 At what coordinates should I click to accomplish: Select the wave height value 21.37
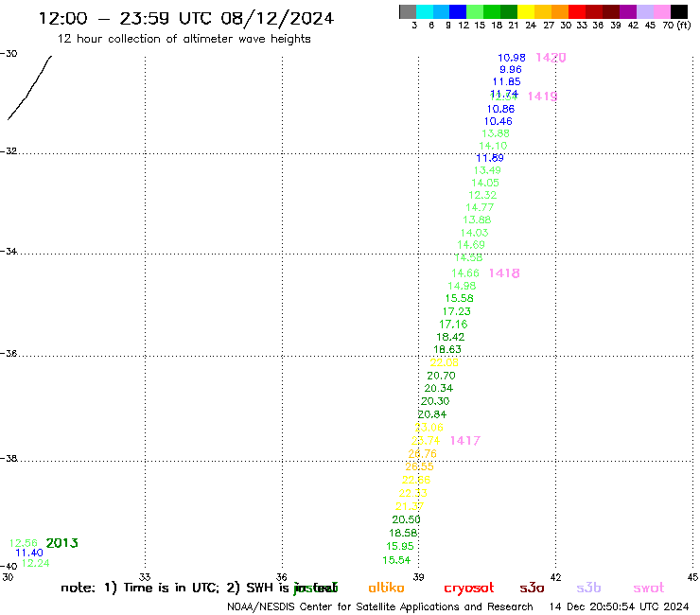coord(410,506)
